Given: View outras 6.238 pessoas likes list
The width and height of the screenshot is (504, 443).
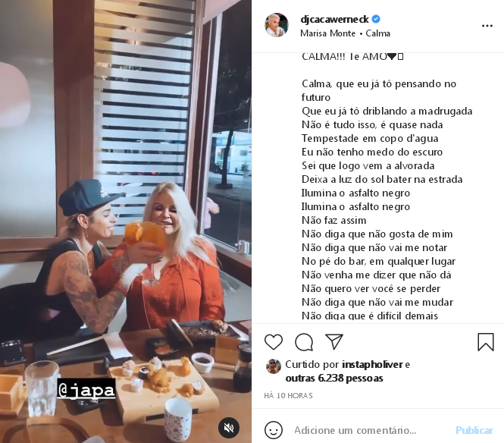Looking at the screenshot, I should pyautogui.click(x=334, y=379).
